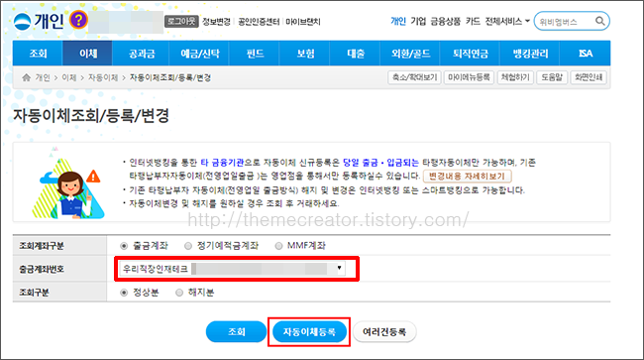Click the blue 조회 search button
The width and height of the screenshot is (644, 360).
click(236, 331)
